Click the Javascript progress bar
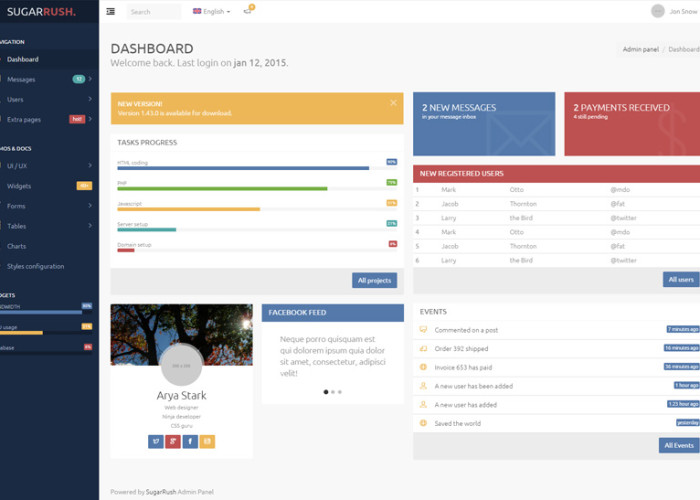Image resolution: width=700 pixels, height=500 pixels. [x=257, y=209]
